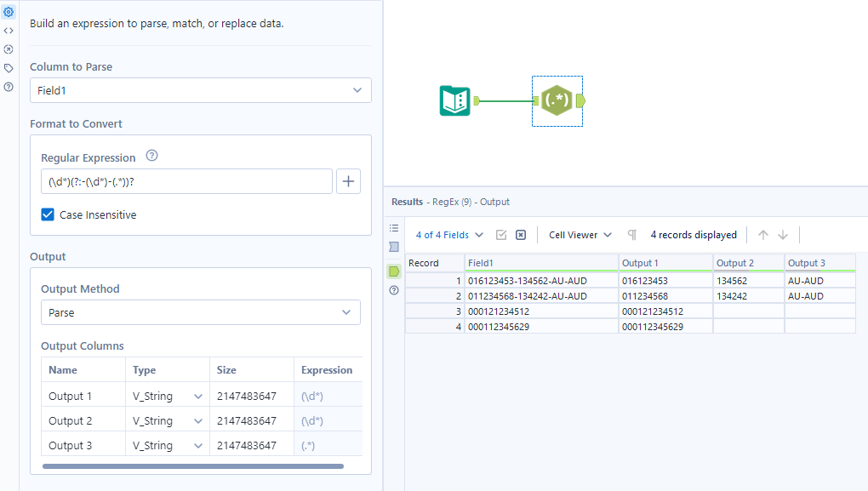Uncheck the Case Insensitive checkbox
The image size is (868, 491).
tap(48, 215)
